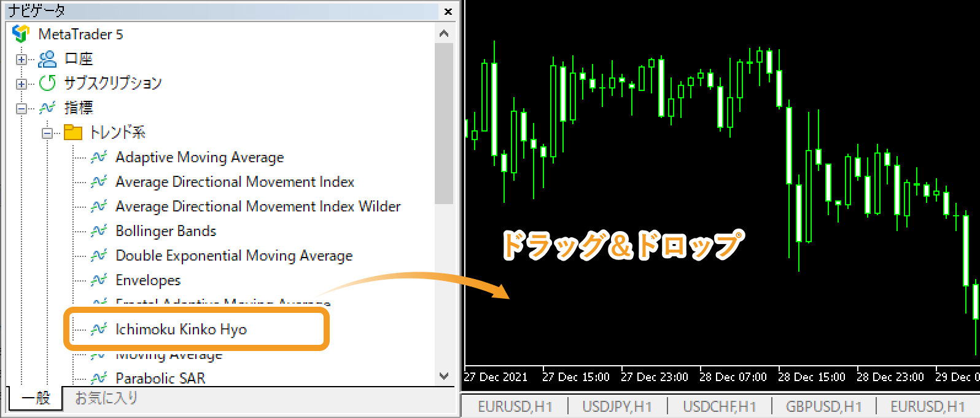Expand the 口座 tree node
This screenshot has height=418, width=980.
click(21, 60)
